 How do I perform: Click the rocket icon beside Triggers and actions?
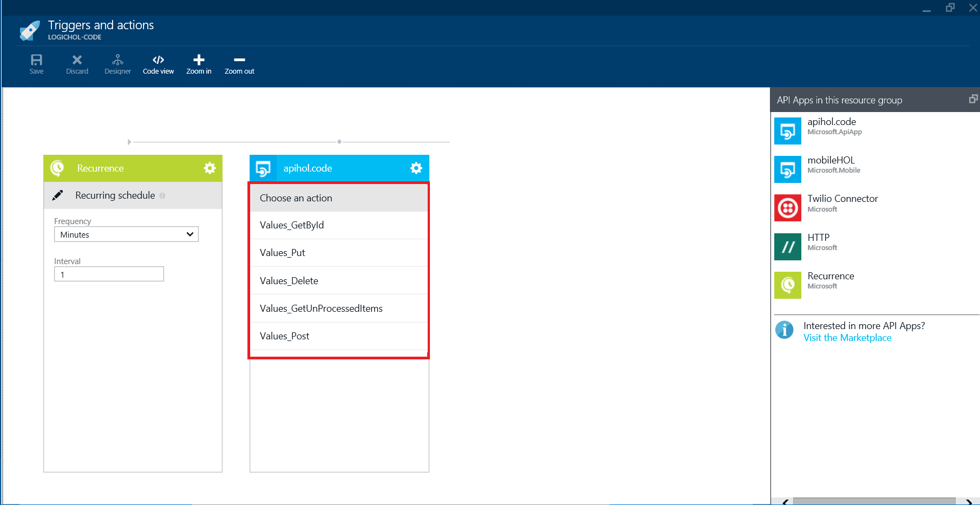click(30, 31)
